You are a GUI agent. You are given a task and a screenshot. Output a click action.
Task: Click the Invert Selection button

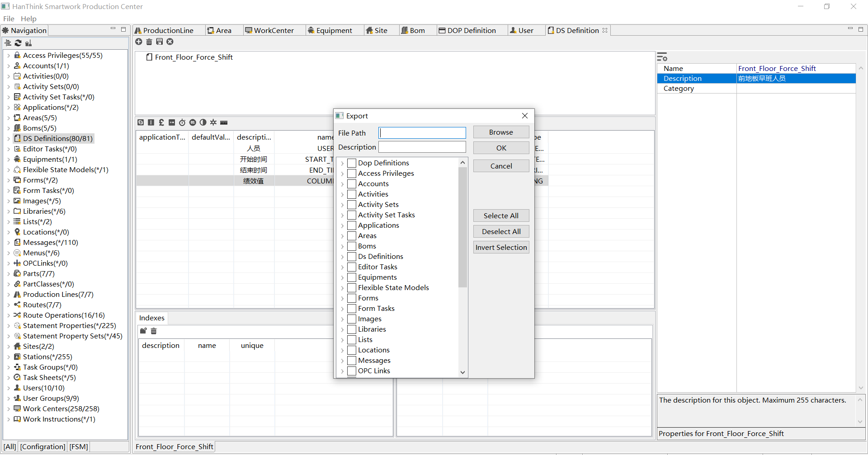point(501,248)
